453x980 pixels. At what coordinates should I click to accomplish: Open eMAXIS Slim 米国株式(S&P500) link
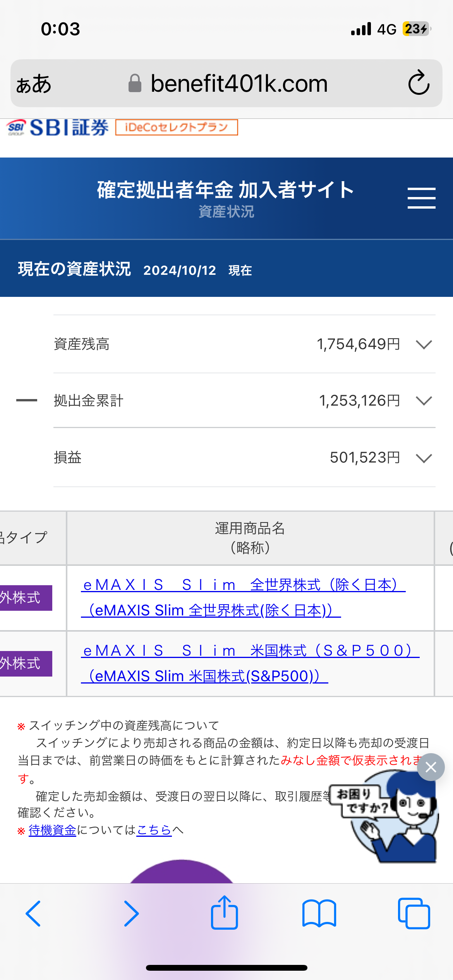pos(250,663)
